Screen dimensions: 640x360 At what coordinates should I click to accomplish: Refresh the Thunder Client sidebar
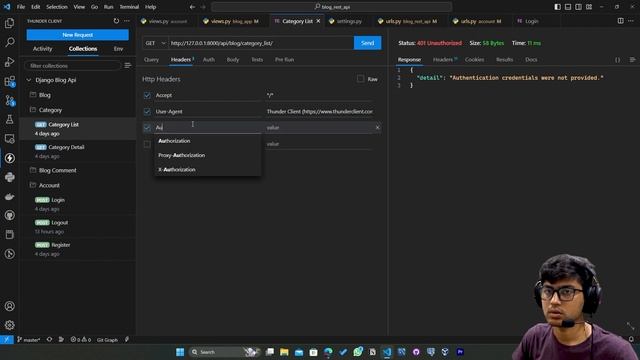(116, 21)
